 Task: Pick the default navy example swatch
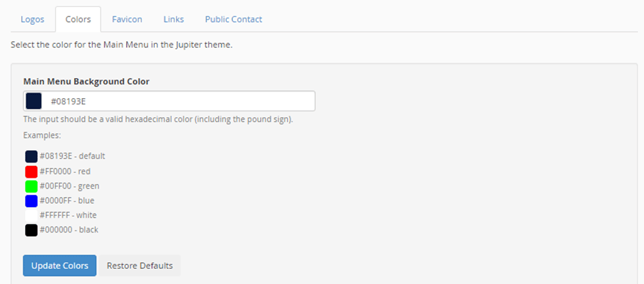[x=32, y=156]
